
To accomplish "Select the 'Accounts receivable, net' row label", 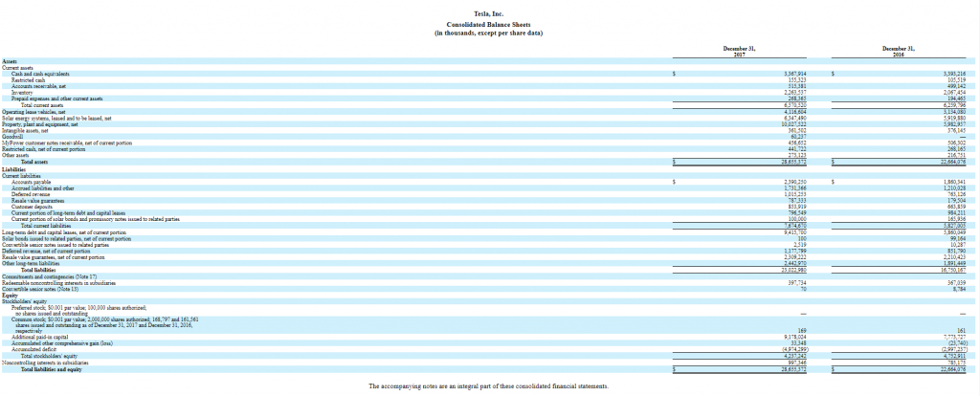I will [x=37, y=86].
